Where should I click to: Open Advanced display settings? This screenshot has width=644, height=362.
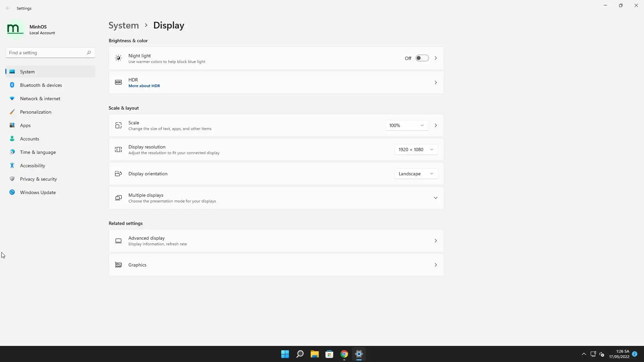(276, 241)
